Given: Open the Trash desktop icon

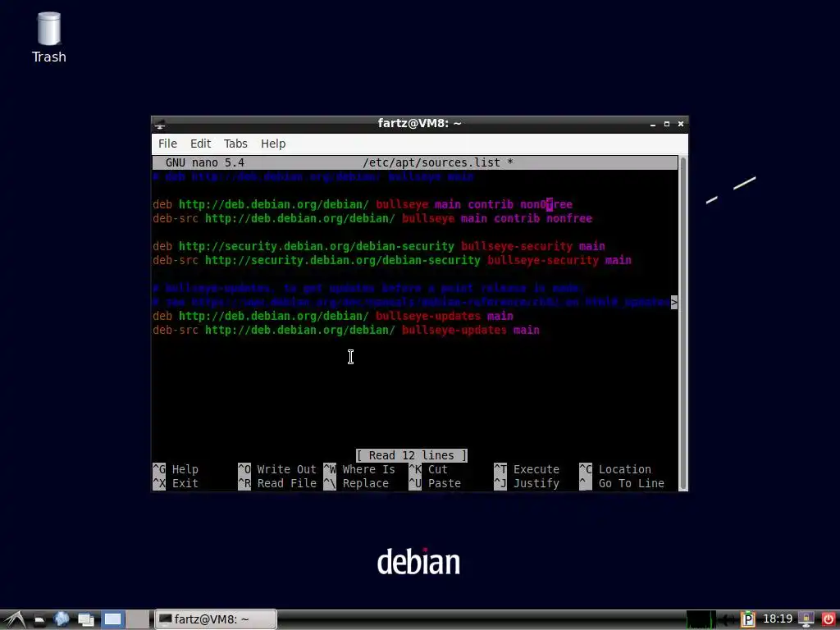Looking at the screenshot, I should [x=48, y=38].
